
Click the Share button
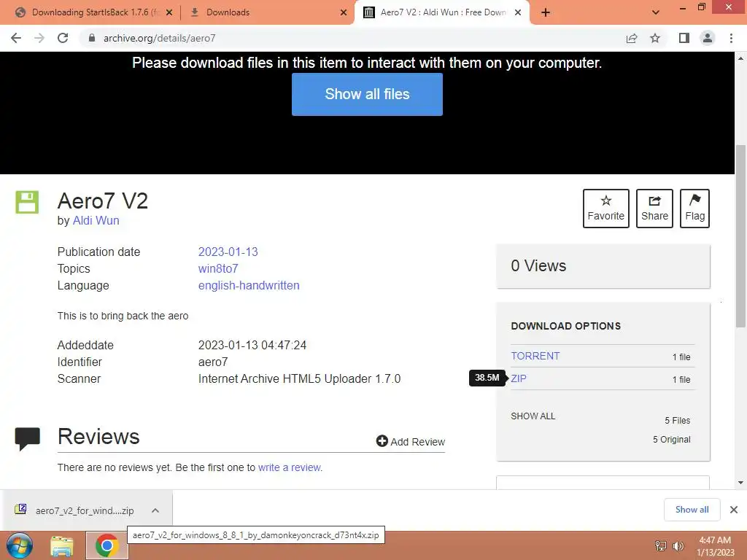click(x=654, y=209)
